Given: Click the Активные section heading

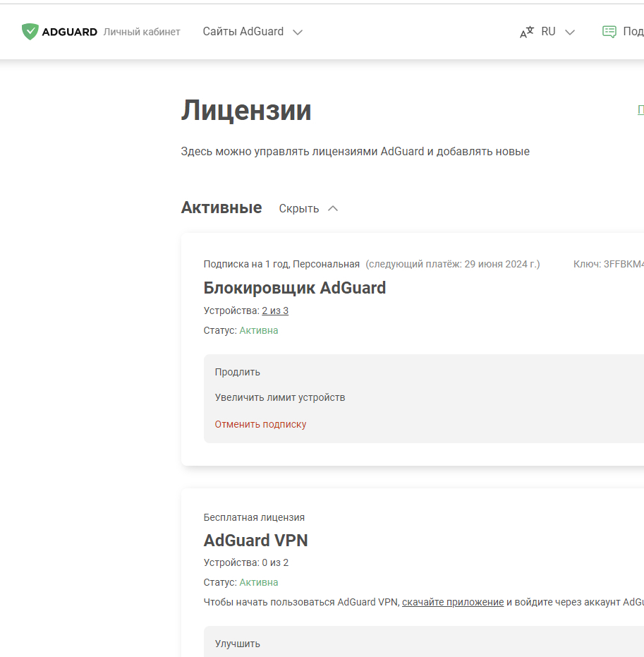Looking at the screenshot, I should point(221,208).
